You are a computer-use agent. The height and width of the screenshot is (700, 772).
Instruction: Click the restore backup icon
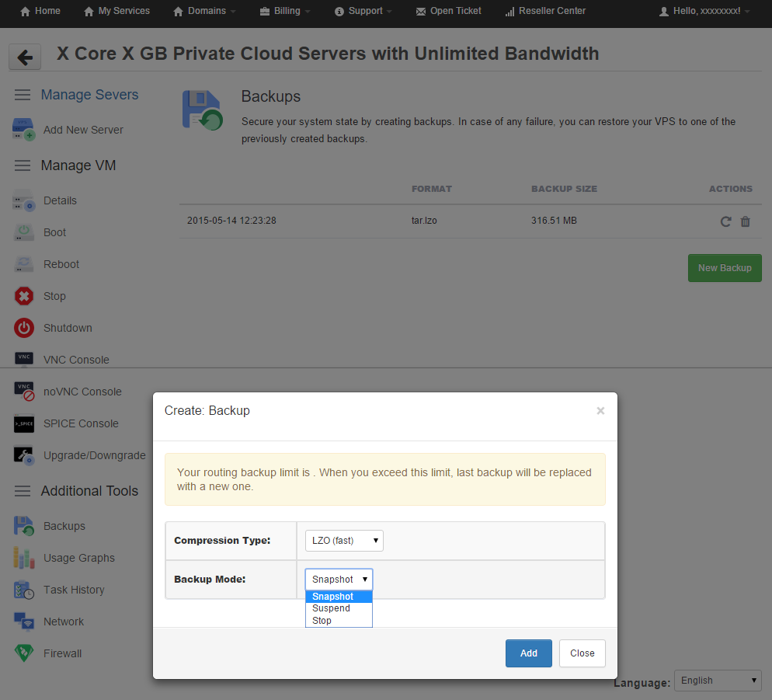(725, 221)
